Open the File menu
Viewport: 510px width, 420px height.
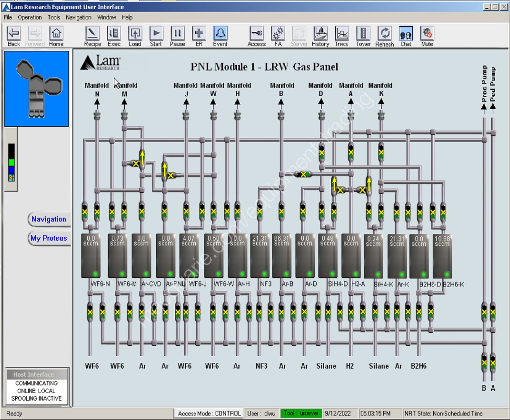(x=8, y=17)
